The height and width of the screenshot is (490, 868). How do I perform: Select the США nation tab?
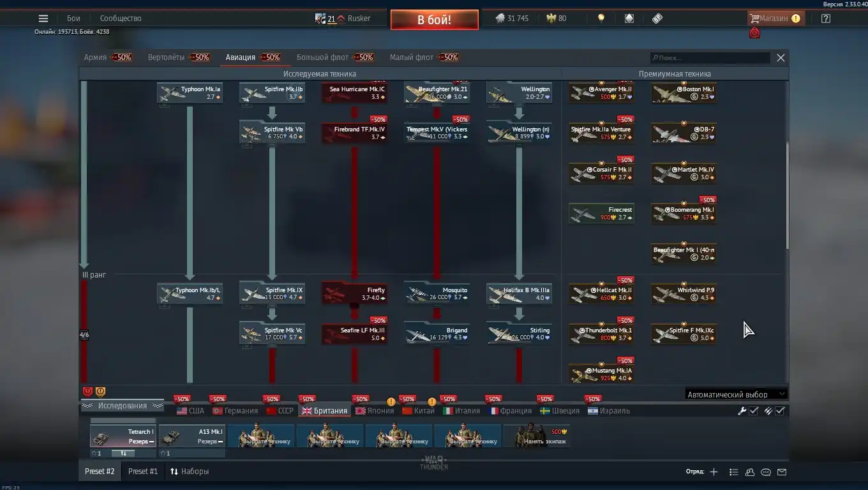click(190, 411)
